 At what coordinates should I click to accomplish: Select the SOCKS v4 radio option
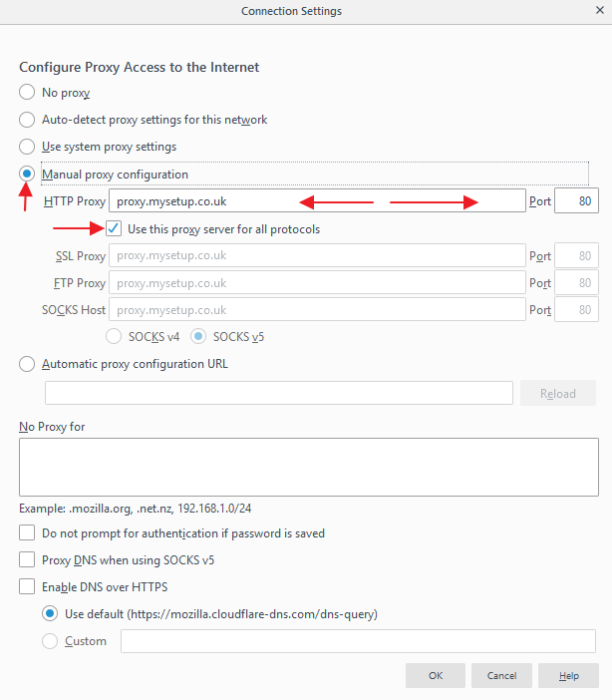[x=114, y=337]
